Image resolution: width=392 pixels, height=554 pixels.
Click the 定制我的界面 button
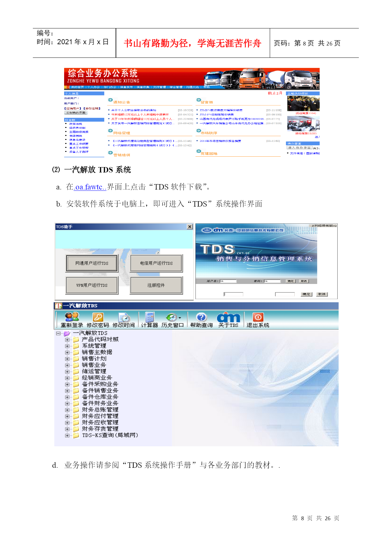(76, 113)
